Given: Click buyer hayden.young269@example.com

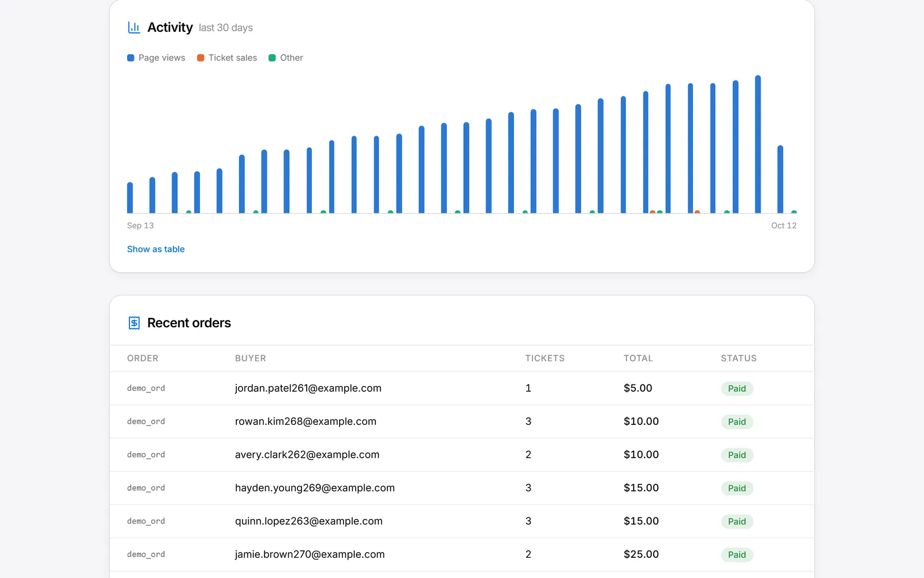Looking at the screenshot, I should tap(315, 488).
